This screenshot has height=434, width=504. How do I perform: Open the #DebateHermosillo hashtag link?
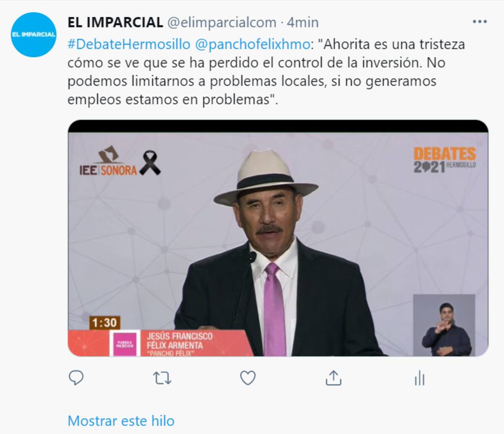point(129,44)
